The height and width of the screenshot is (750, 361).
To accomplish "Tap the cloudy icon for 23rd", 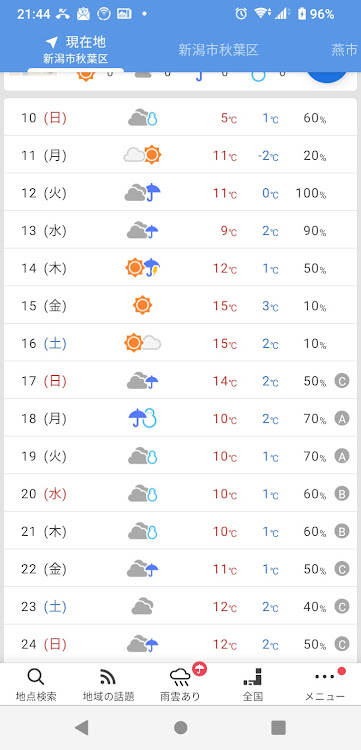I will coord(142,607).
